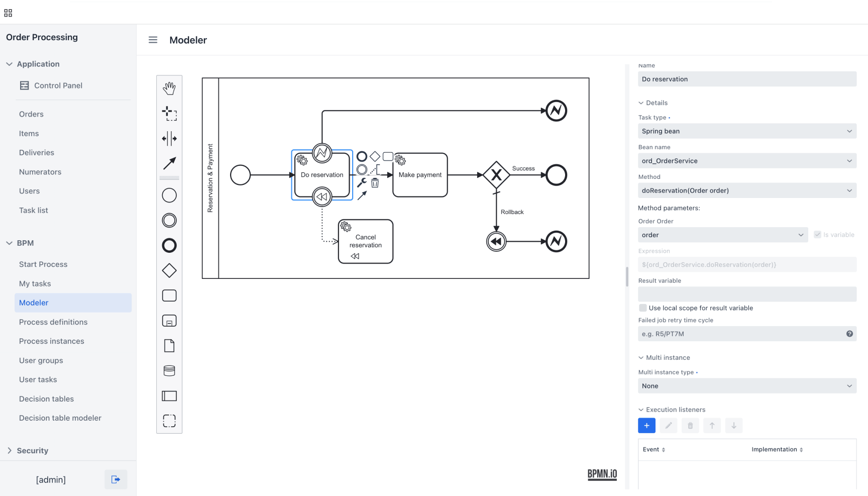This screenshot has width=868, height=496.
Task: Open My tasks in the sidebar
Action: tap(35, 283)
